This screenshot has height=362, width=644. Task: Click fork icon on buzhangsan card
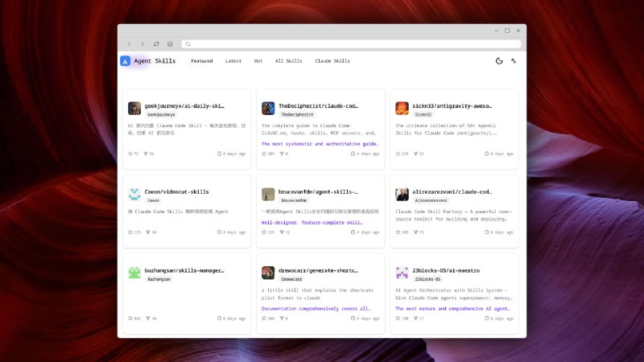click(148, 319)
